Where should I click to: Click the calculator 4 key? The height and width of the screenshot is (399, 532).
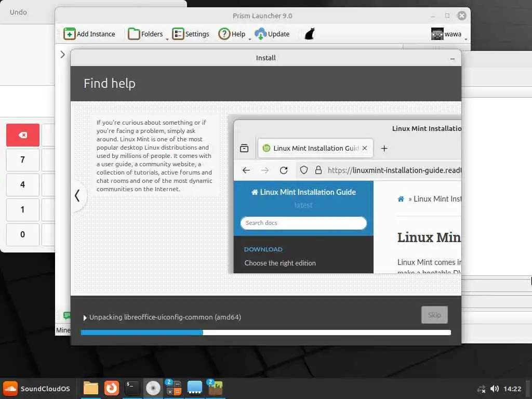pos(23,184)
